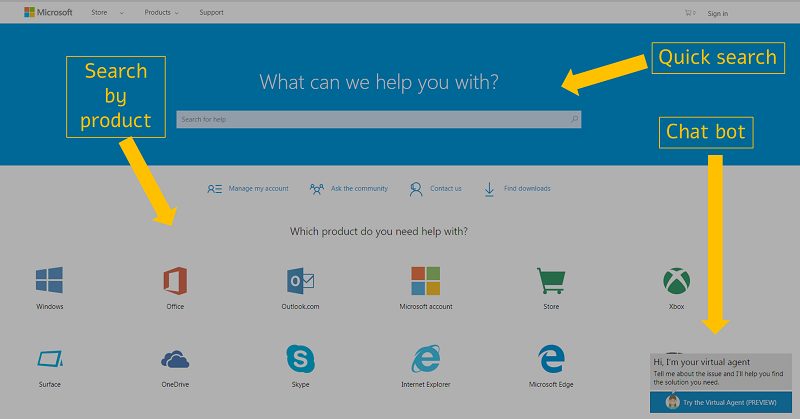Click the Find downloads arrow icon
The image size is (800, 419).
tap(489, 189)
